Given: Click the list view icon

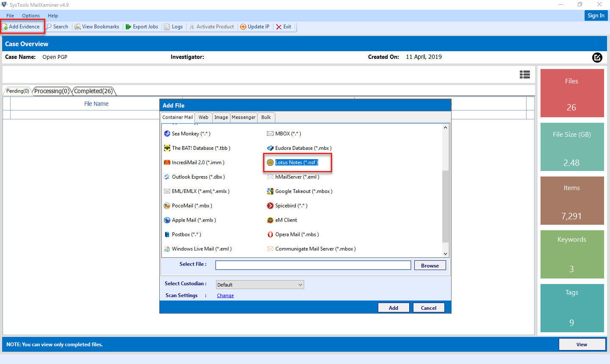Looking at the screenshot, I should 525,74.
